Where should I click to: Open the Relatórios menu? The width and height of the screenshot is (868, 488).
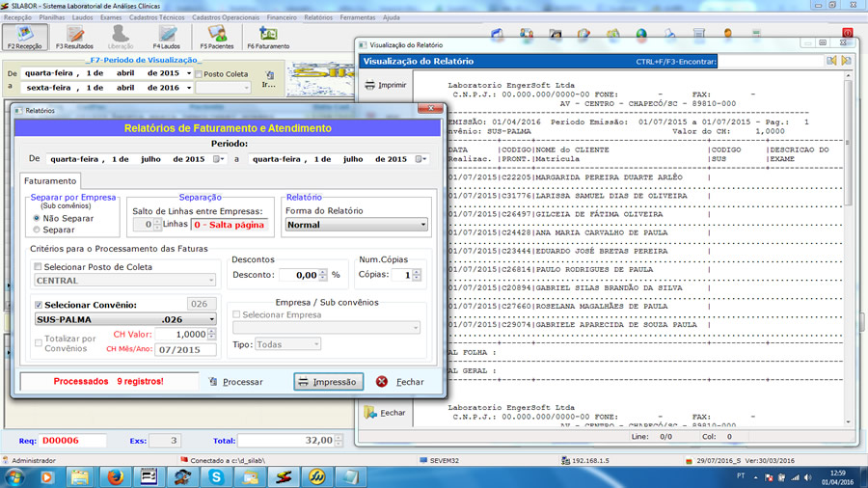coord(317,17)
